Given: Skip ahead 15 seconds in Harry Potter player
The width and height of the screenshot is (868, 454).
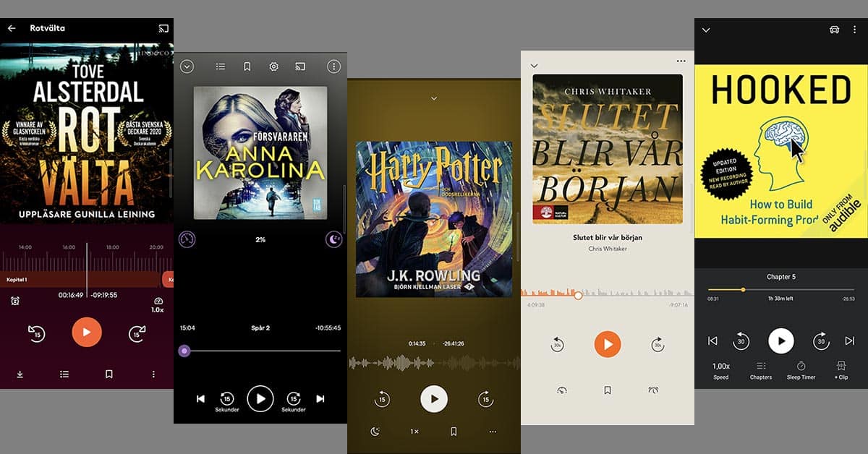Looking at the screenshot, I should (485, 398).
